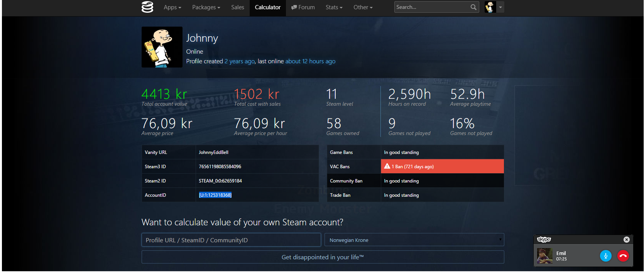Viewport: 644px width, 272px height.
Task: Click the search magnifier icon
Action: coord(473,7)
